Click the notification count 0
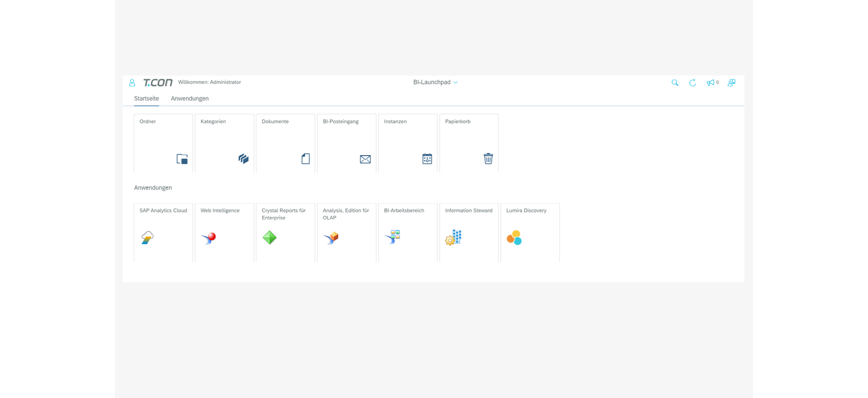 coord(717,82)
